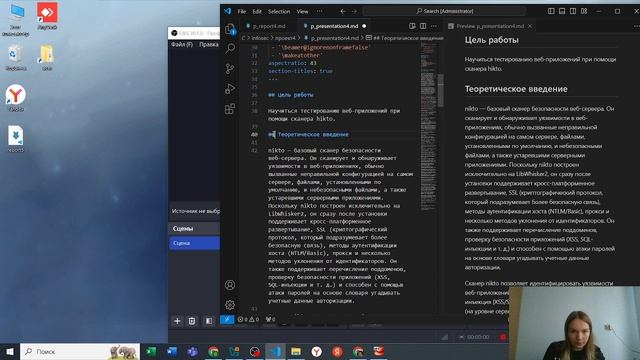Click the Поиск taskbar search box
This screenshot has width=640, height=360.
[x=80, y=351]
